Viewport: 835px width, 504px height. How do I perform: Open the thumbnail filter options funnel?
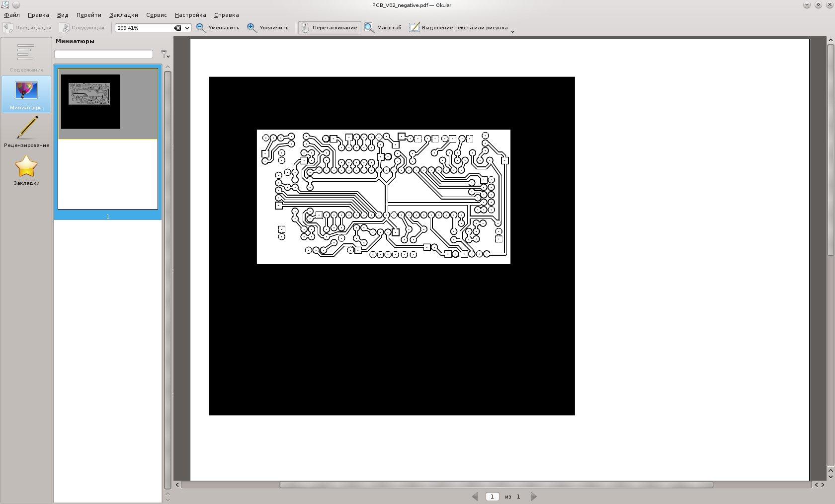[165, 54]
